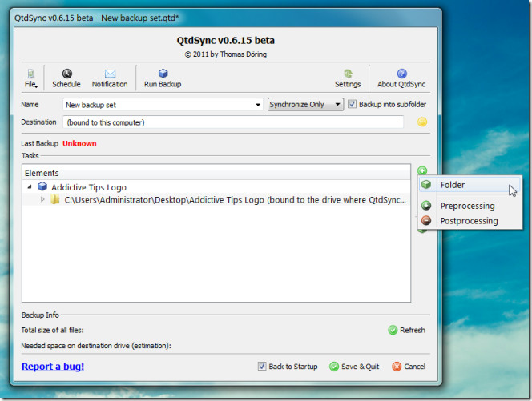Toggle the Back to Startup checkbox
Image resolution: width=532 pixels, height=401 pixels.
point(262,367)
